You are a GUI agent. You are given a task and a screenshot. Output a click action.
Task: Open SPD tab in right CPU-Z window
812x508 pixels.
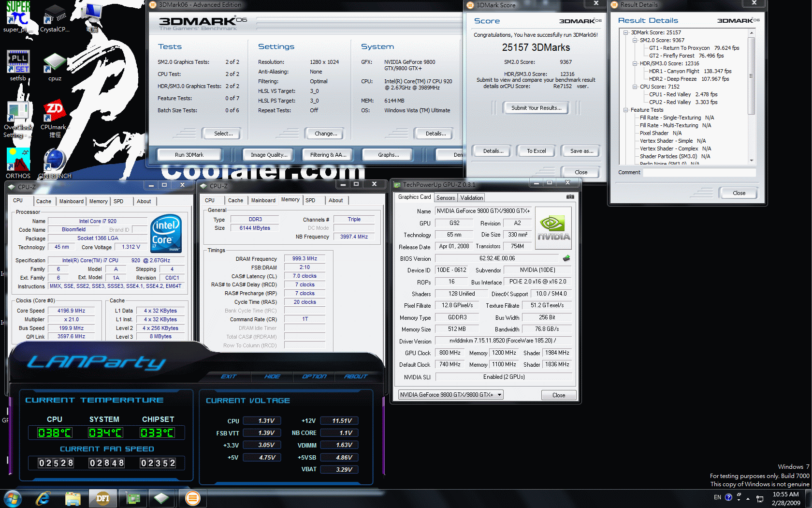pos(310,200)
